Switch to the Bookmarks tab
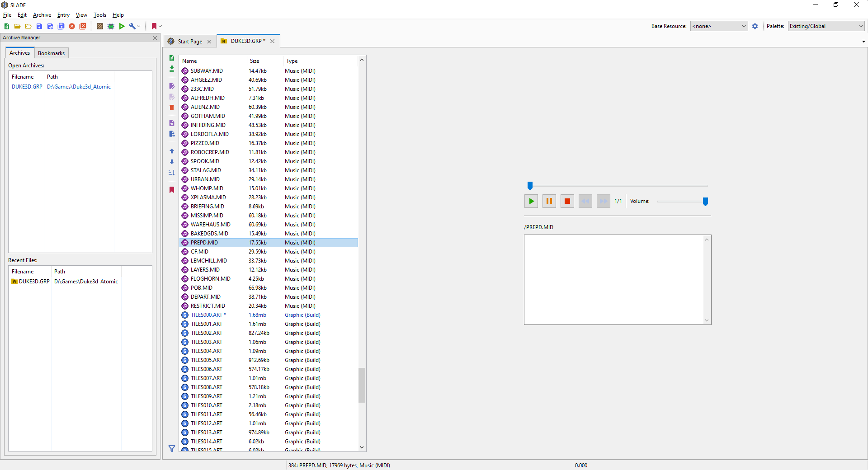The image size is (868, 470). click(51, 53)
